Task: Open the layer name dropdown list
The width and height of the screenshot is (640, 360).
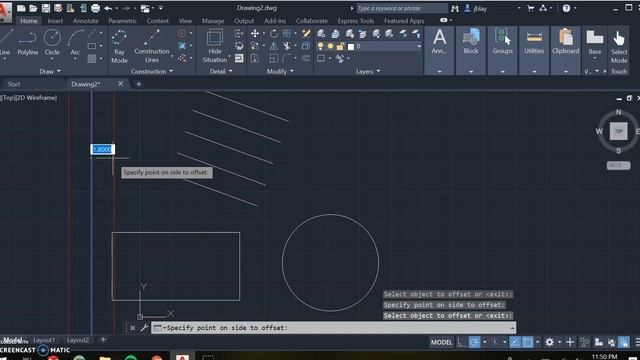Action: coord(419,47)
